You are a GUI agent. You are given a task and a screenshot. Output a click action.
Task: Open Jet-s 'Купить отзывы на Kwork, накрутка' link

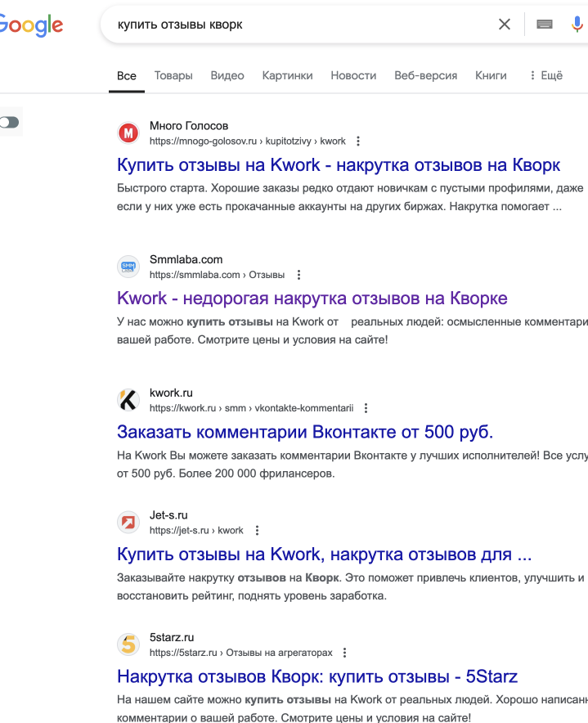pyautogui.click(x=324, y=555)
